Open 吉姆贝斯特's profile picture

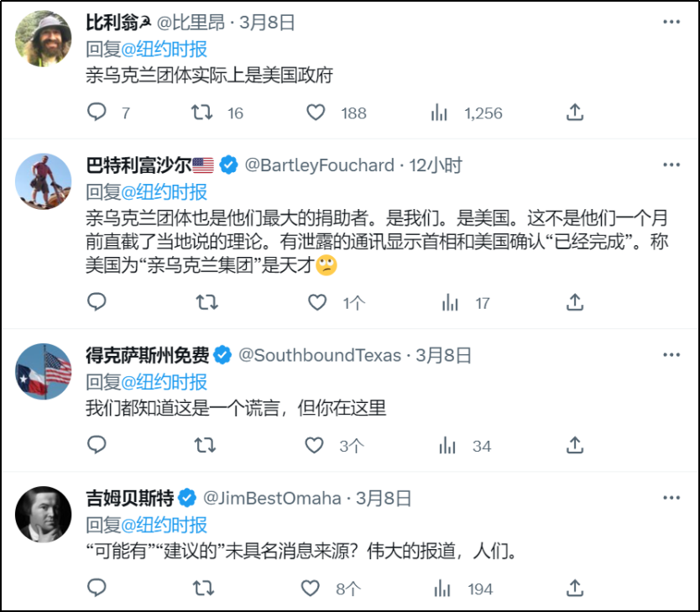[44, 514]
